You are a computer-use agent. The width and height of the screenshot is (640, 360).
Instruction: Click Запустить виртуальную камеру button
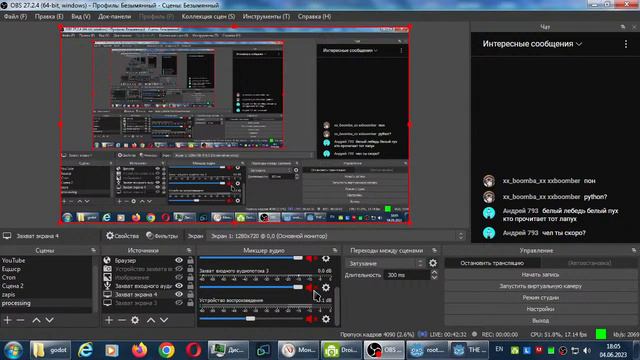(x=540, y=286)
